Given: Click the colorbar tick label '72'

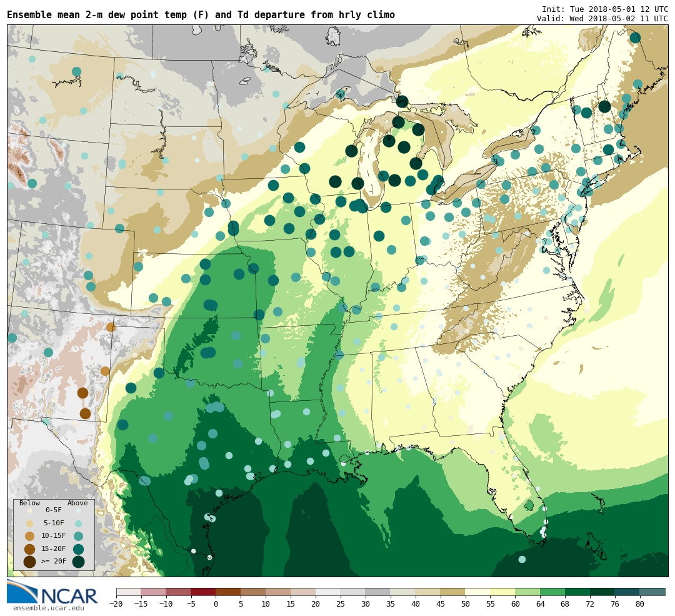Looking at the screenshot, I should pyautogui.click(x=590, y=604).
